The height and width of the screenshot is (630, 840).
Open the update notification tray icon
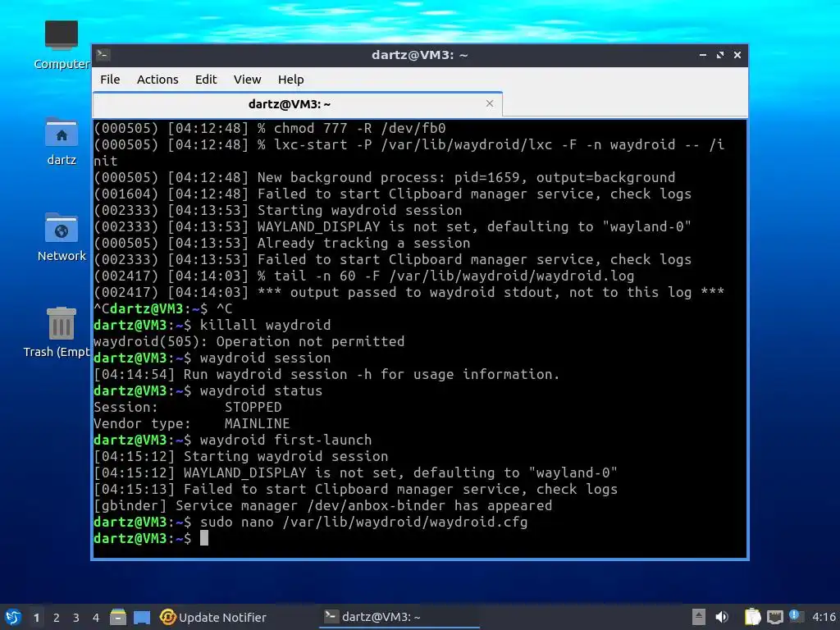796,616
